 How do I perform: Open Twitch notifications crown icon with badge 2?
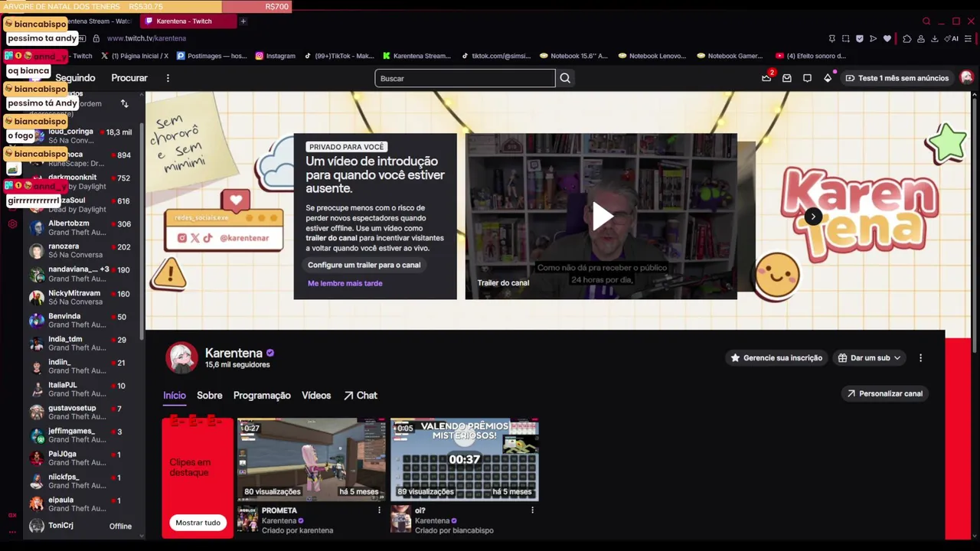coord(766,78)
